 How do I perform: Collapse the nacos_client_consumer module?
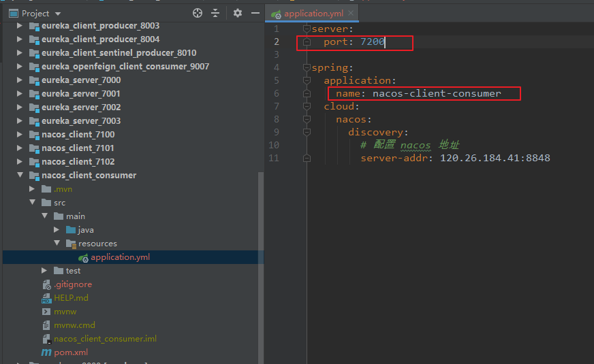pos(20,175)
